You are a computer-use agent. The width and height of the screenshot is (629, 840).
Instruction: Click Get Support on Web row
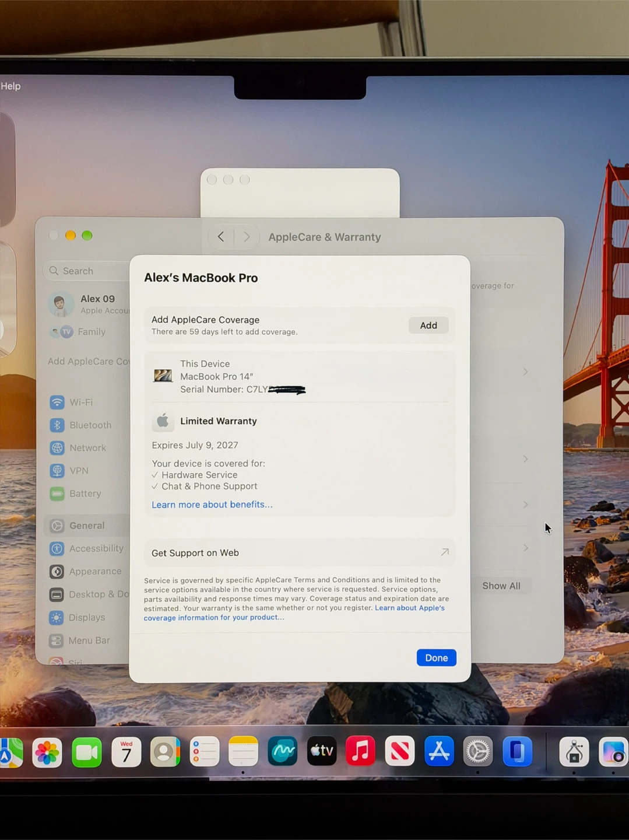(300, 552)
